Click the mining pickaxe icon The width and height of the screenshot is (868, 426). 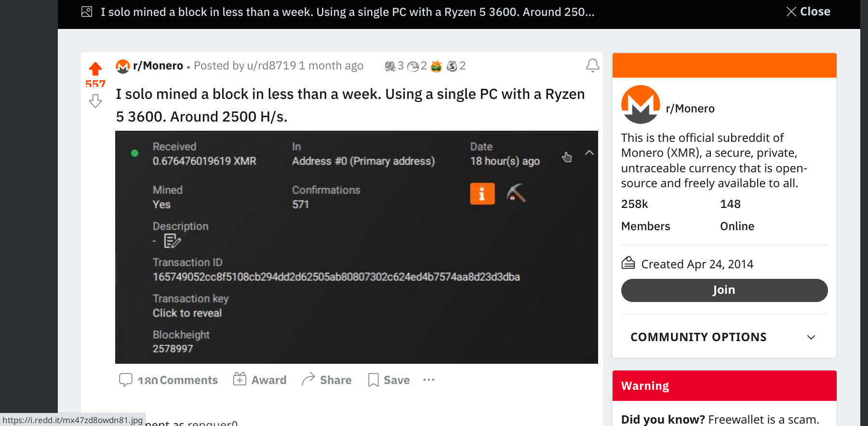(516, 193)
